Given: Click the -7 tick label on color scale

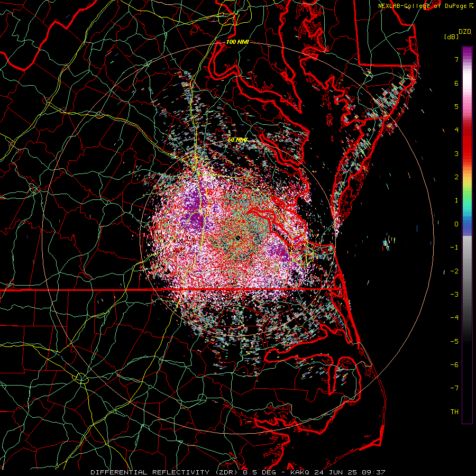Looking at the screenshot, I should click(x=454, y=388).
